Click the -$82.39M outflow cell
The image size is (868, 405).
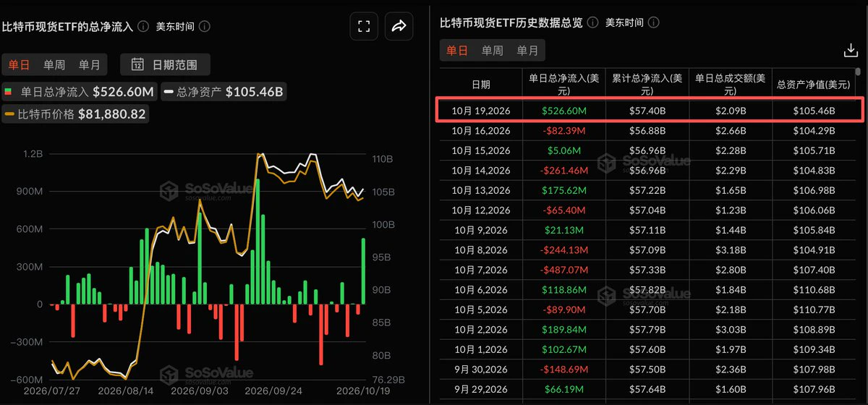click(x=564, y=131)
